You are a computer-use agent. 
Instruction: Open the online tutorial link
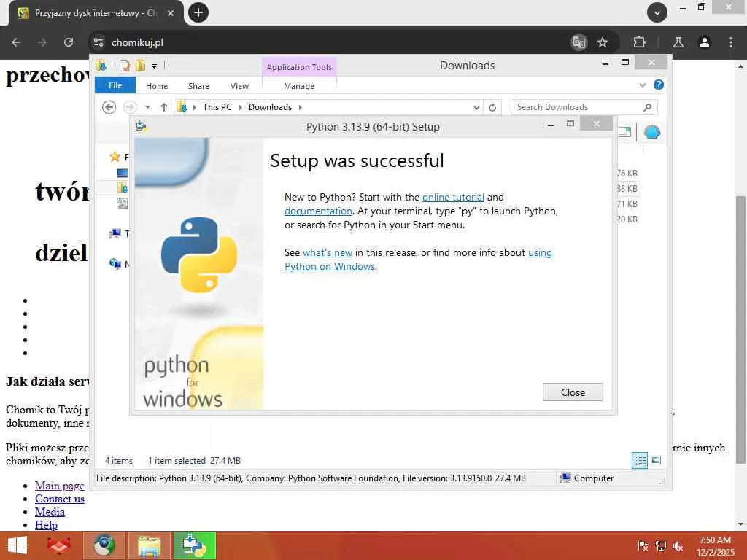click(x=453, y=197)
